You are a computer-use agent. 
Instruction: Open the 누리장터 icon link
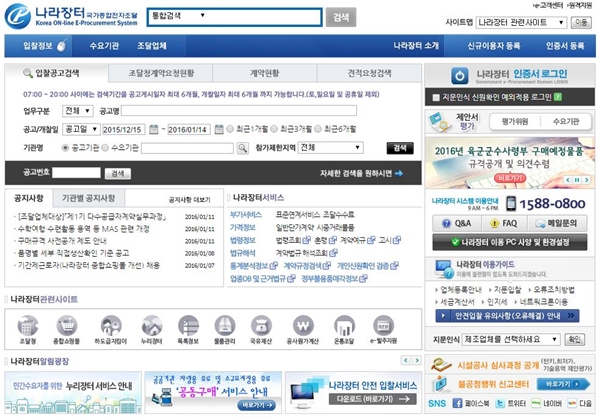pos(147,322)
